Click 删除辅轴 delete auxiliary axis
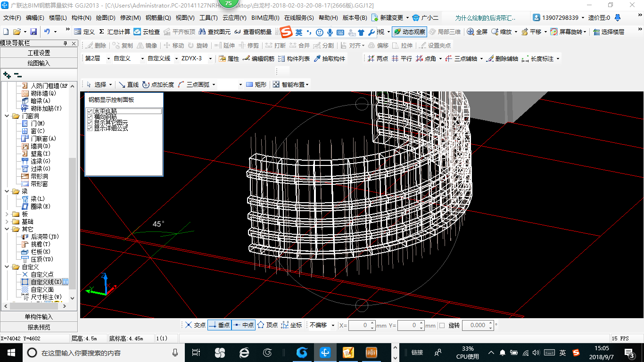This screenshot has width=644, height=362. click(502, 58)
